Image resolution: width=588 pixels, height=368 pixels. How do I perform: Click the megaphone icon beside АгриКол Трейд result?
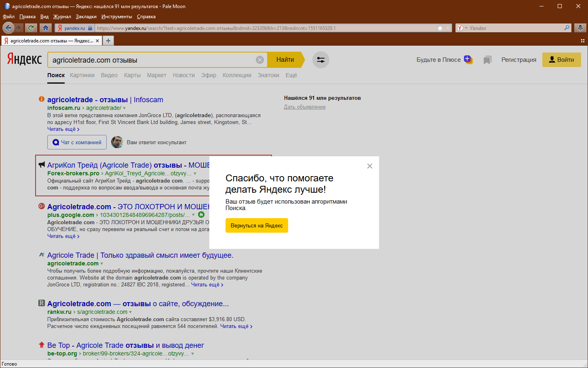(x=42, y=164)
